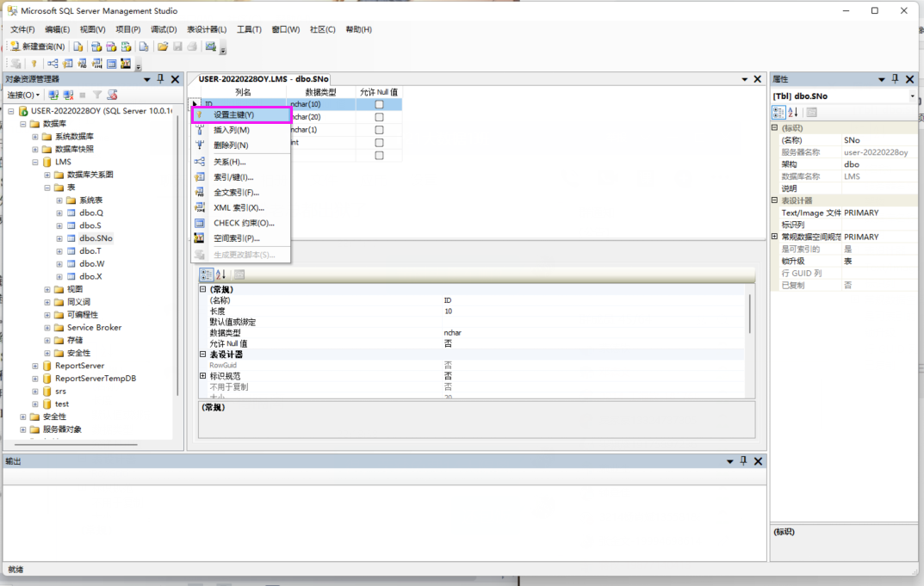Choose 设置主键(Y) from context menu
This screenshot has width=924, height=586.
tap(242, 114)
